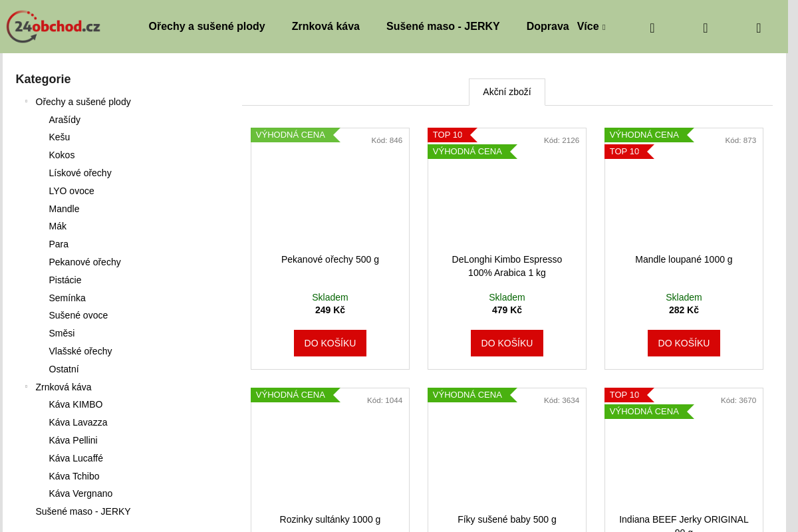Click Kód: 3670 text
The width and height of the screenshot is (798, 532).
click(x=738, y=400)
